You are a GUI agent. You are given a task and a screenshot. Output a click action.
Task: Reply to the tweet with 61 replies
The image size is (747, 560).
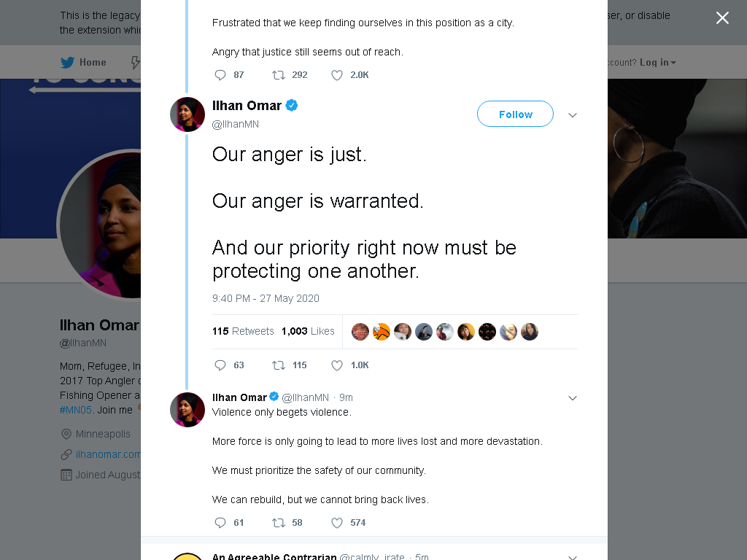click(x=220, y=522)
